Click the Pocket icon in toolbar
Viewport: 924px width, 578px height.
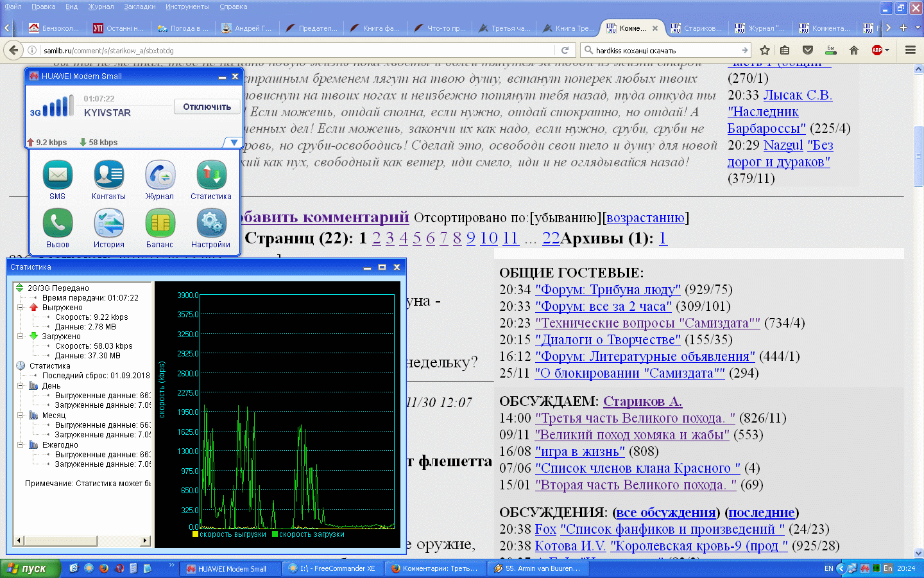point(808,50)
